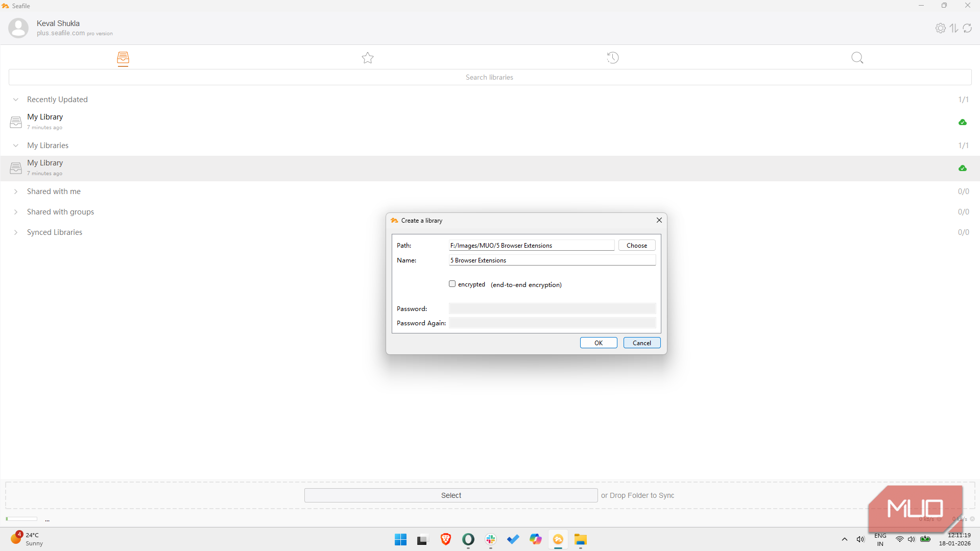Image resolution: width=980 pixels, height=551 pixels.
Task: Open Slack from taskbar
Action: click(490, 539)
